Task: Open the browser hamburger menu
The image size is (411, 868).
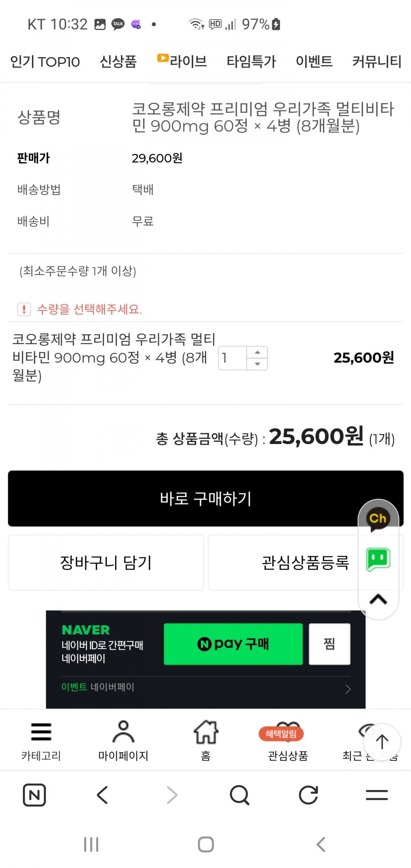Action: (377, 795)
